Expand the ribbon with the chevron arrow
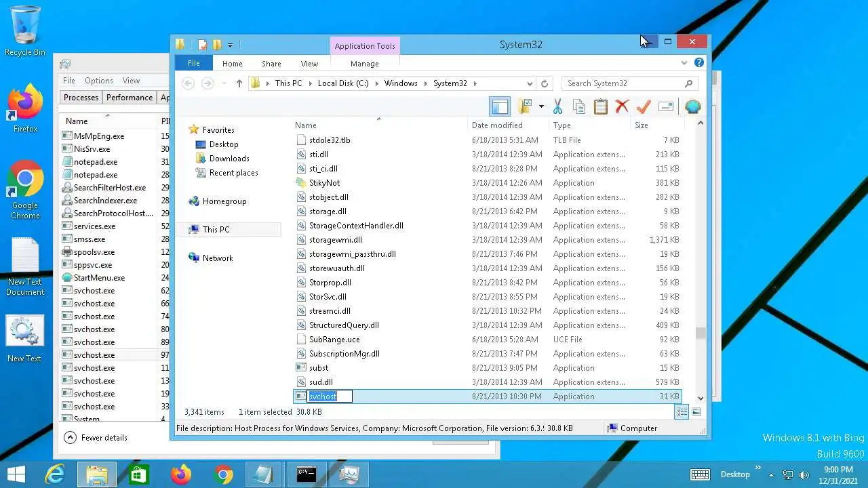The image size is (868, 488). tap(684, 63)
